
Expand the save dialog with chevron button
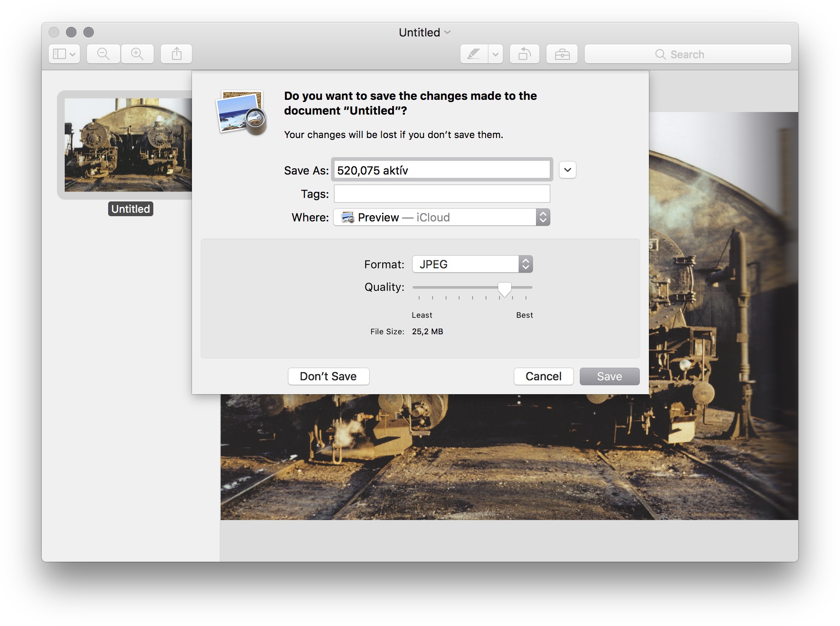tap(567, 170)
